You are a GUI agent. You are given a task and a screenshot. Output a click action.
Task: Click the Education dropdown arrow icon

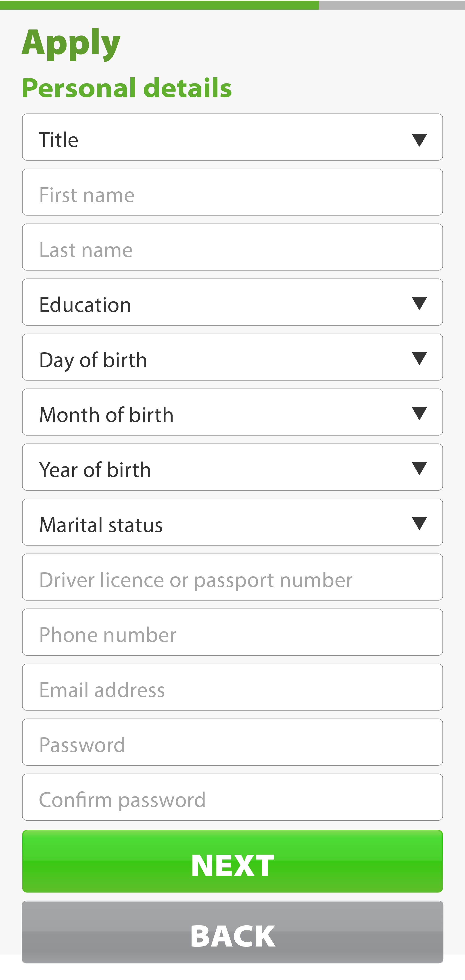point(419,303)
